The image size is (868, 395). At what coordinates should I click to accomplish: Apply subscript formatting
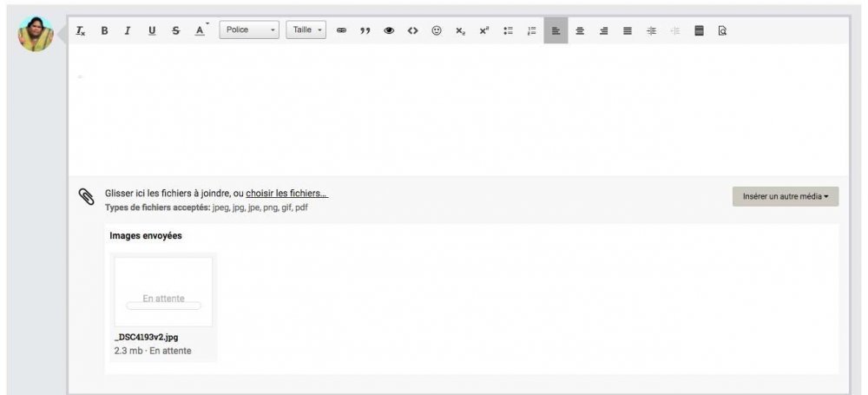pos(461,31)
